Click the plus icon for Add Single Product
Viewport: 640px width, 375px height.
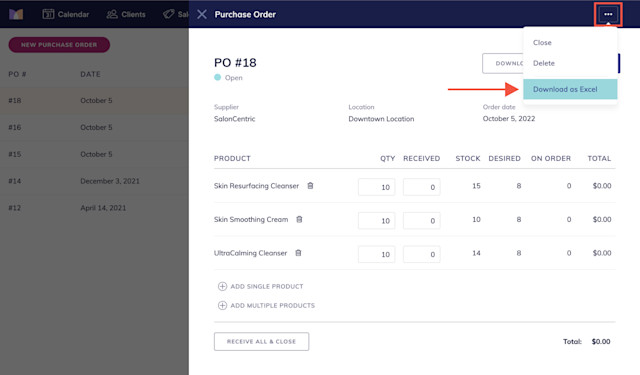[222, 286]
